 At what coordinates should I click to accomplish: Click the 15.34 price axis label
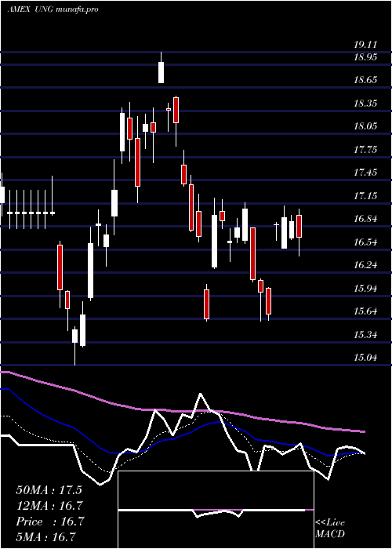(x=365, y=335)
